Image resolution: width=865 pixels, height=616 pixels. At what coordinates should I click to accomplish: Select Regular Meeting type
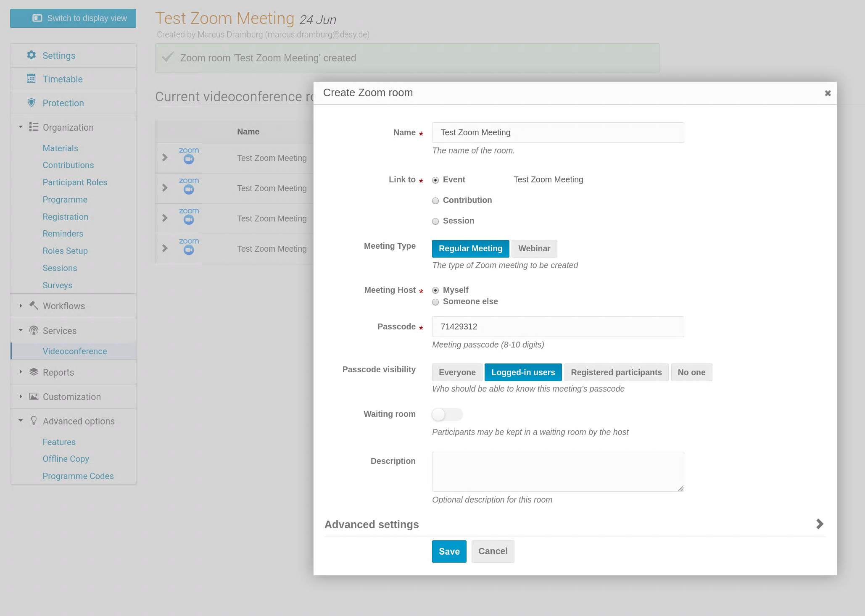(x=470, y=248)
